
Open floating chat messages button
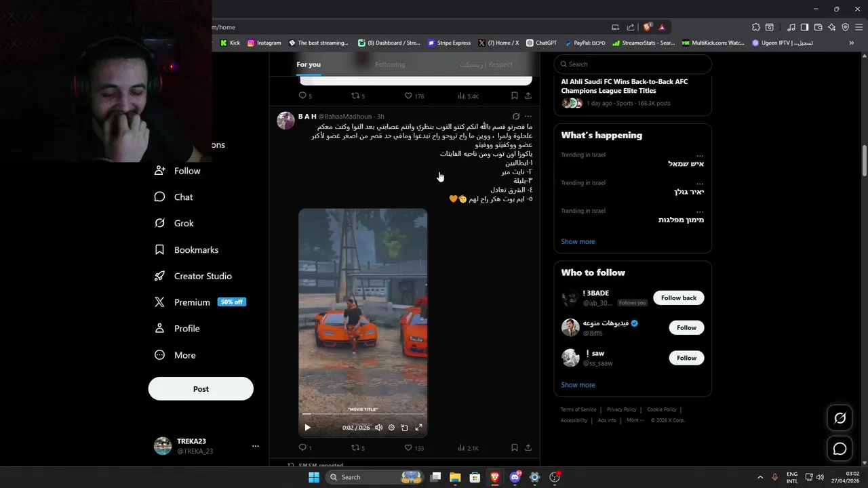pos(840,449)
